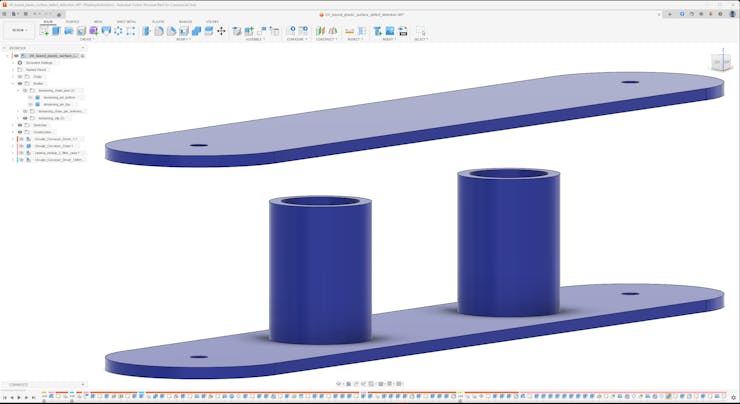The image size is (740, 404).
Task: Select the Move/Copy tool in Modify group
Action: click(221, 31)
